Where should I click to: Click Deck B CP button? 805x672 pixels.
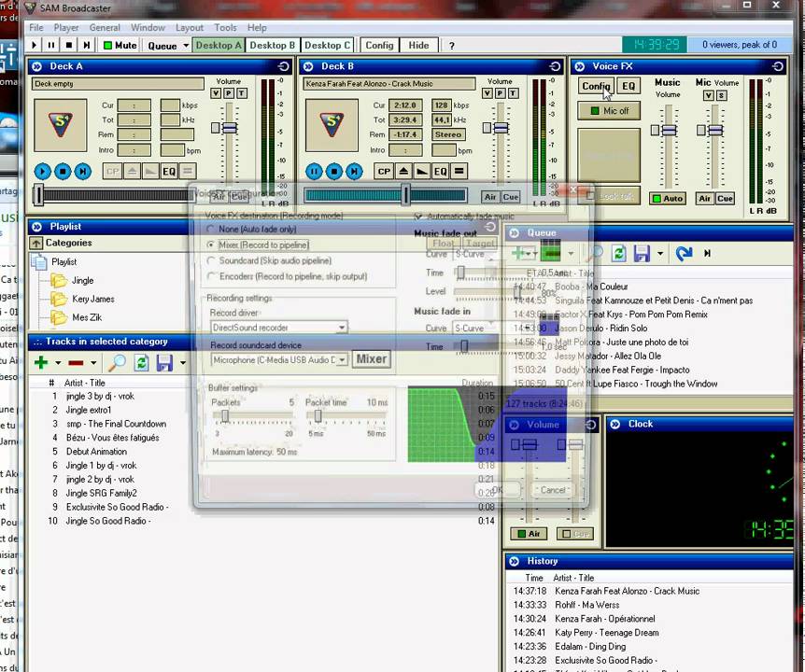(x=384, y=172)
